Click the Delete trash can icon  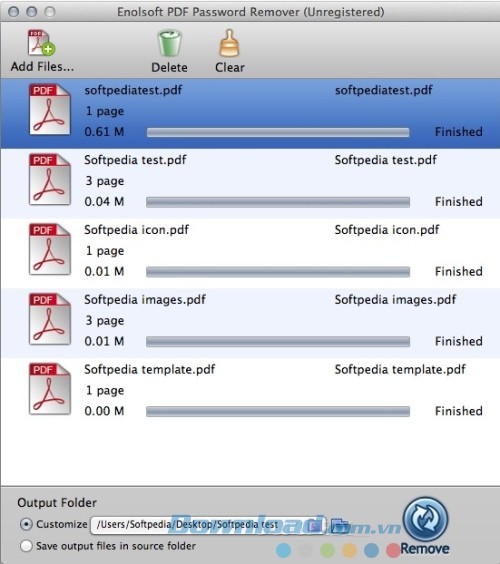pyautogui.click(x=169, y=43)
